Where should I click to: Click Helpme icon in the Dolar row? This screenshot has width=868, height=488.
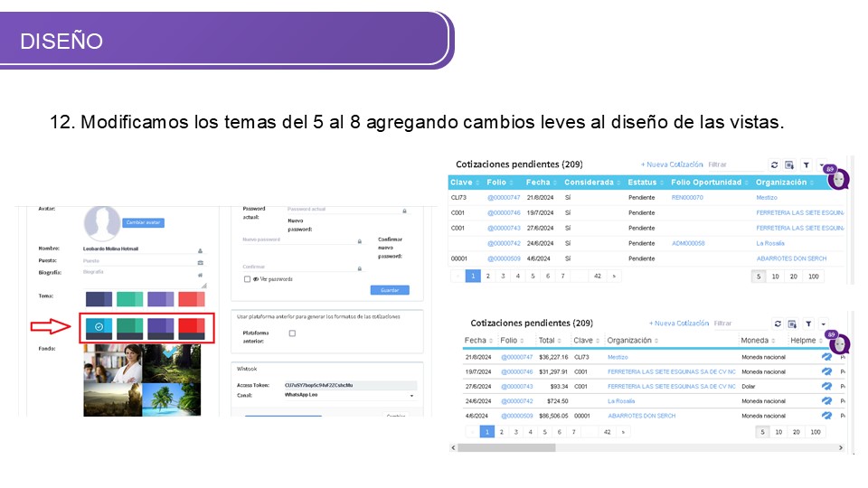pos(826,386)
